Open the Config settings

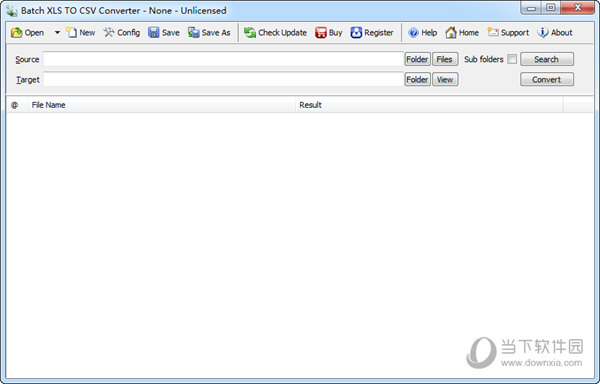pos(122,33)
